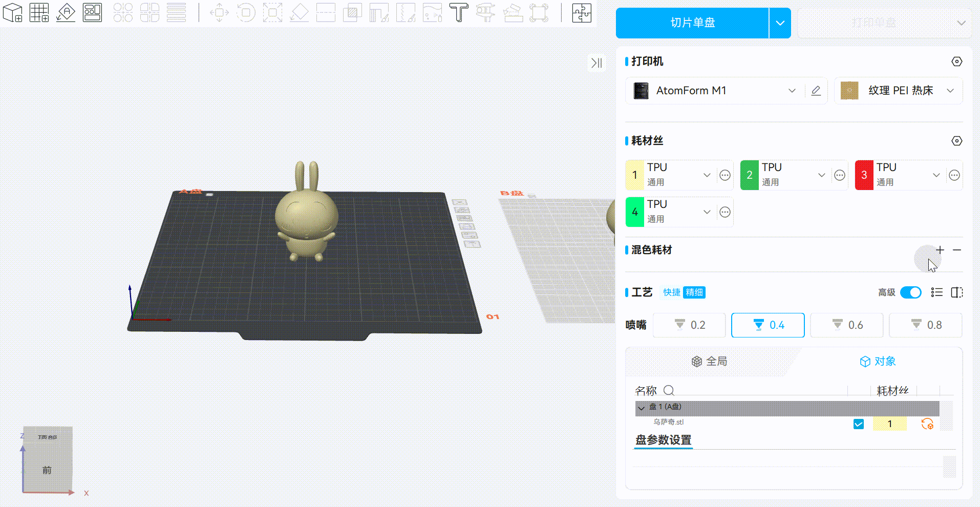Viewport: 980px width, 507px height.
Task: Click filament 1 yellow color swatch
Action: point(635,175)
